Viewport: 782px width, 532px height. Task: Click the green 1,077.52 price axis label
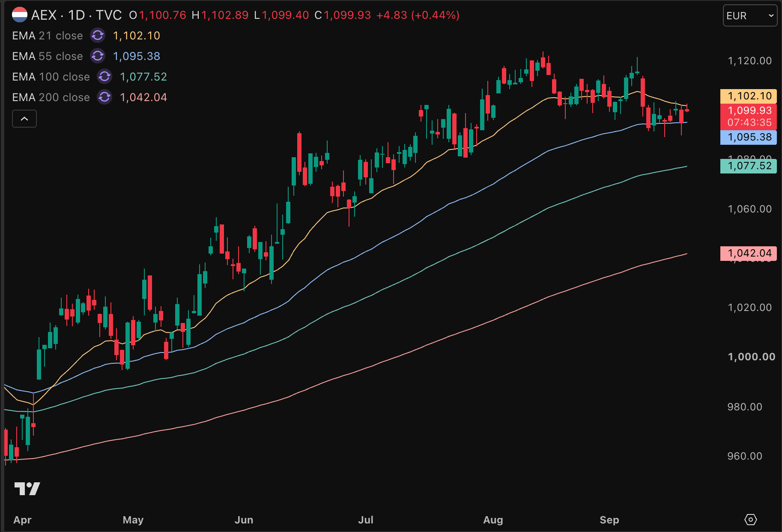point(749,166)
